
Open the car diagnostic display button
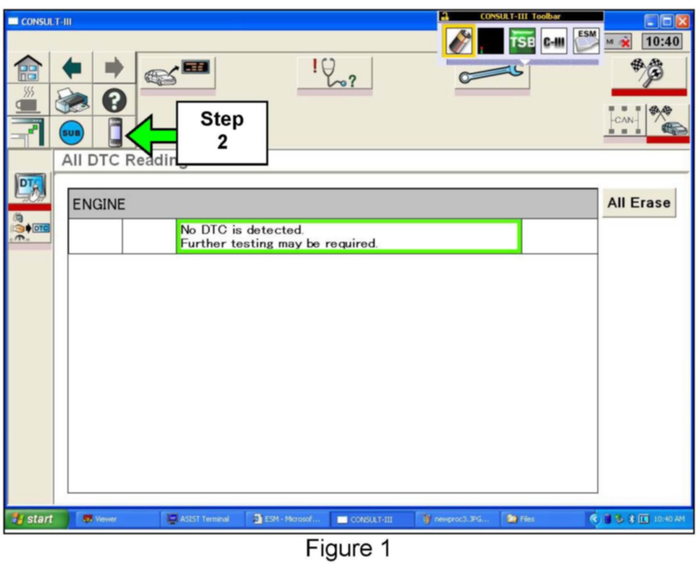(x=177, y=73)
